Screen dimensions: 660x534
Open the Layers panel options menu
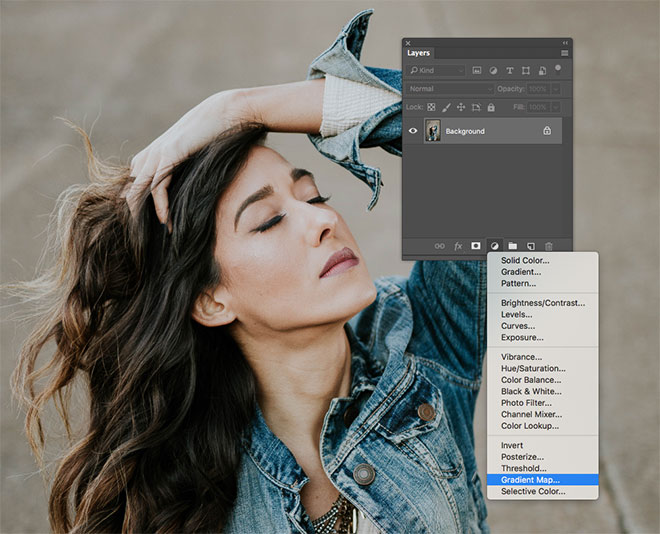point(565,53)
